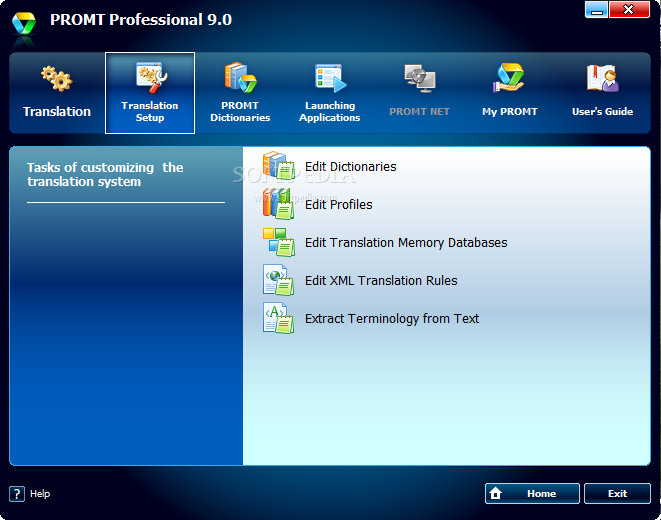
Task: Click the Translation Memory Databases icon
Action: coord(278,242)
